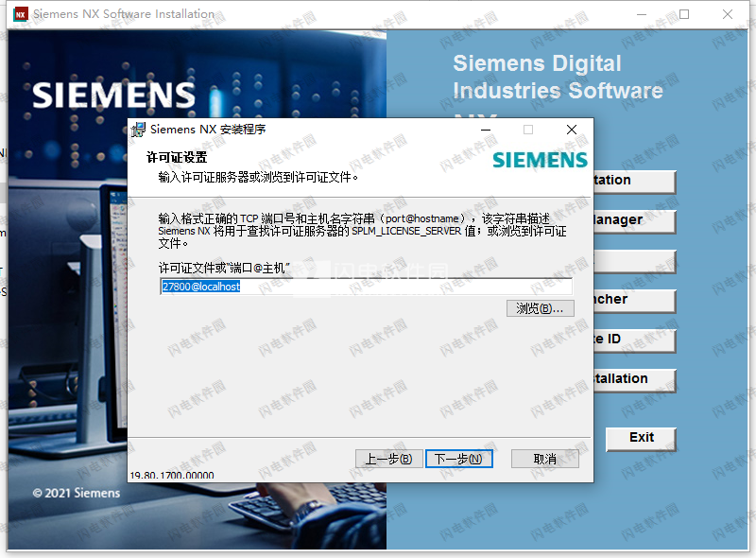Click the Exit button in launcher window
The image size is (756, 558).
[642, 439]
